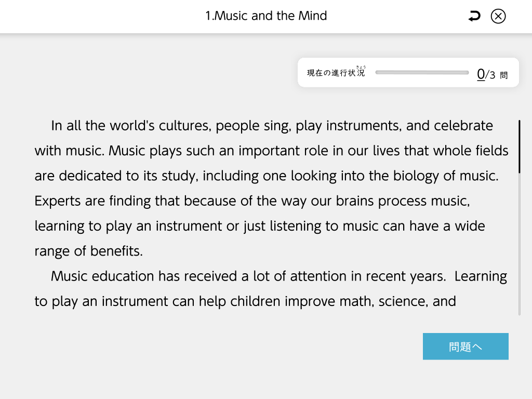
Task: Close the reading with the X icon
Action: 498,17
